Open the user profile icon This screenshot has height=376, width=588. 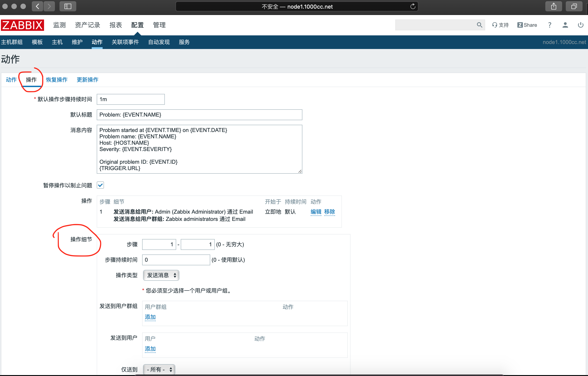point(565,25)
